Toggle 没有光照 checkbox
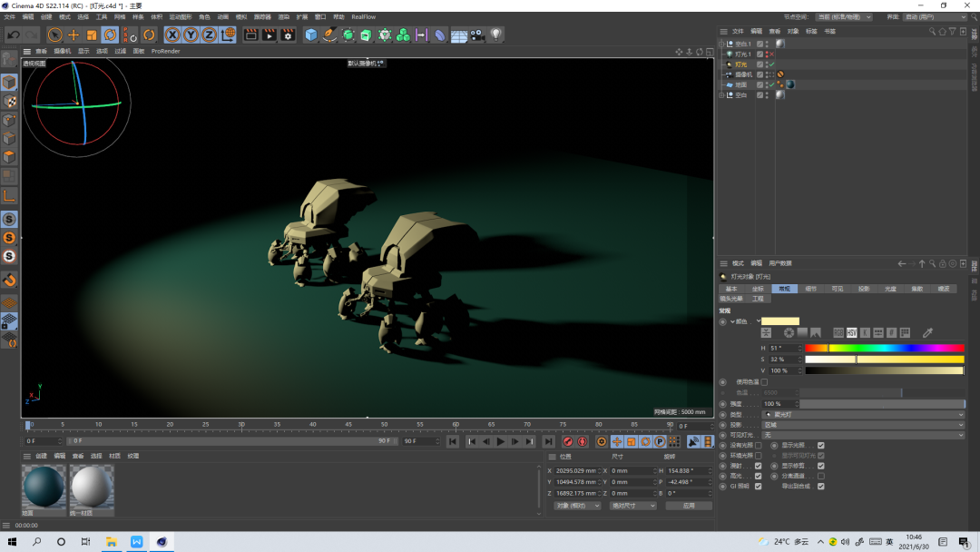 (758, 446)
